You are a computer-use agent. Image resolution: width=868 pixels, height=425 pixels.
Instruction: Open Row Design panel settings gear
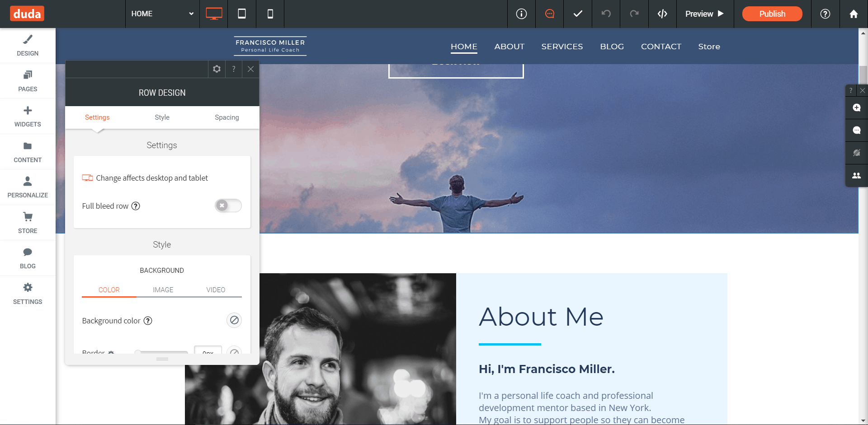point(217,69)
